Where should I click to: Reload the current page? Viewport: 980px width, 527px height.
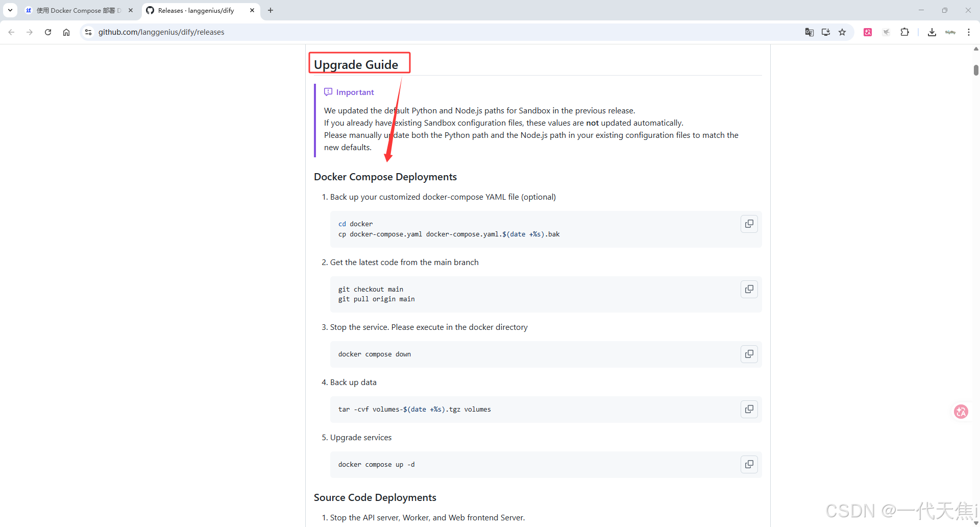[48, 32]
